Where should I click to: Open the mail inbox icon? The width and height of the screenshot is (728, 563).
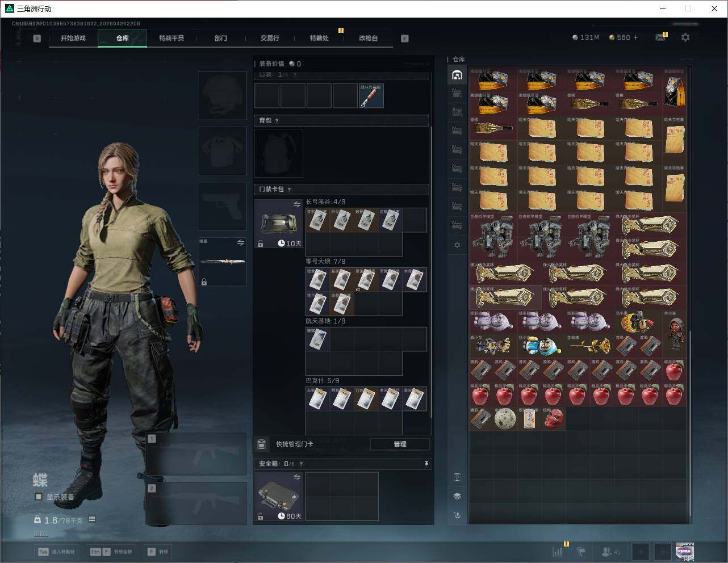tap(660, 37)
